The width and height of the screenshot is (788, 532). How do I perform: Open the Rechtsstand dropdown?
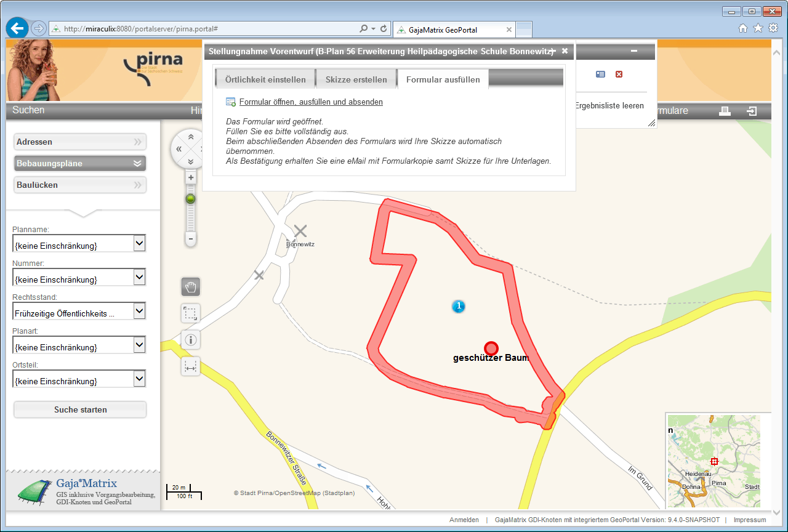[140, 312]
